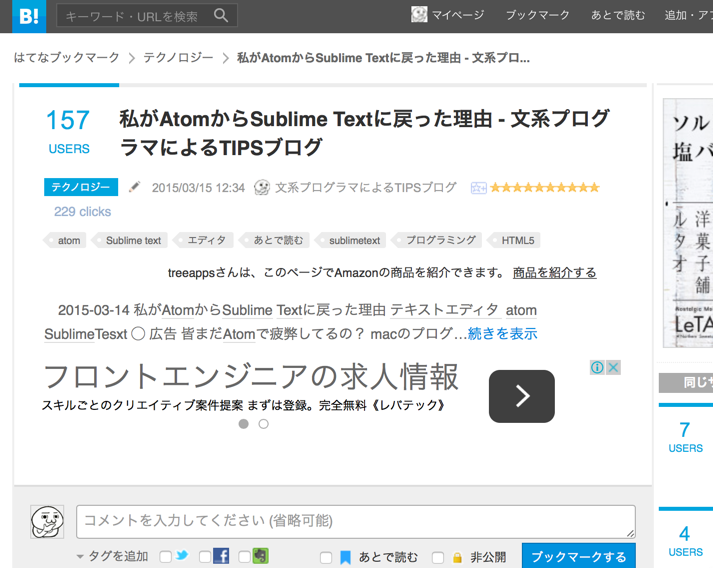Click the add-star icon before the stars

[478, 188]
